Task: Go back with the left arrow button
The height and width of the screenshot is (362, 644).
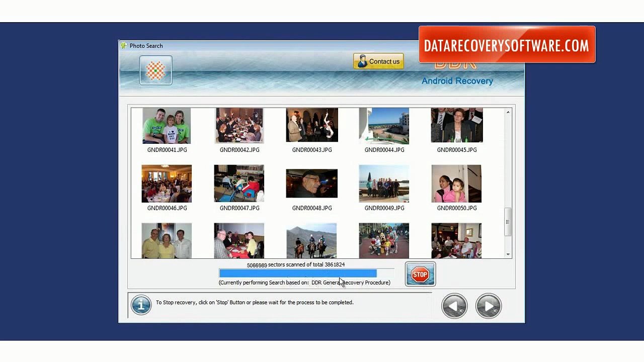Action: pos(454,306)
